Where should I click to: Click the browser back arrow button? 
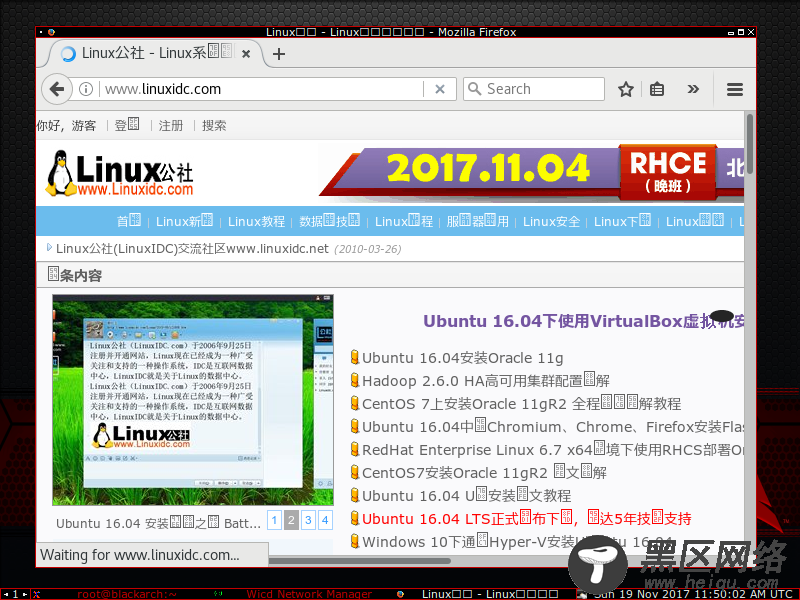coord(57,89)
